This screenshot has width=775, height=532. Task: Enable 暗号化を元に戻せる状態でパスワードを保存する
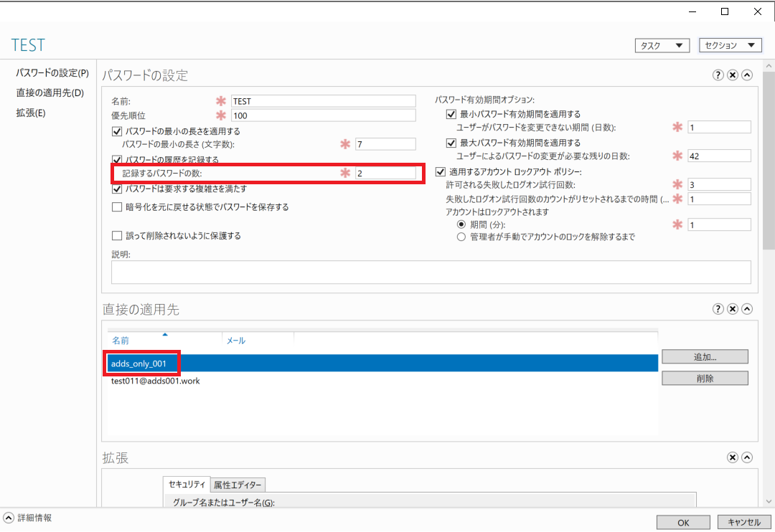tap(117, 207)
